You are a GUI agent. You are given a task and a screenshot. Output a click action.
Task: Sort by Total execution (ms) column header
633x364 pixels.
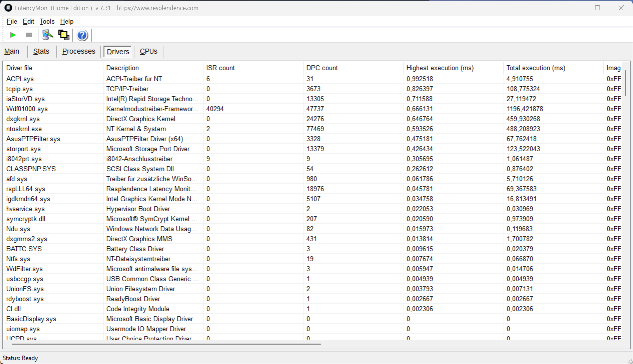553,68
